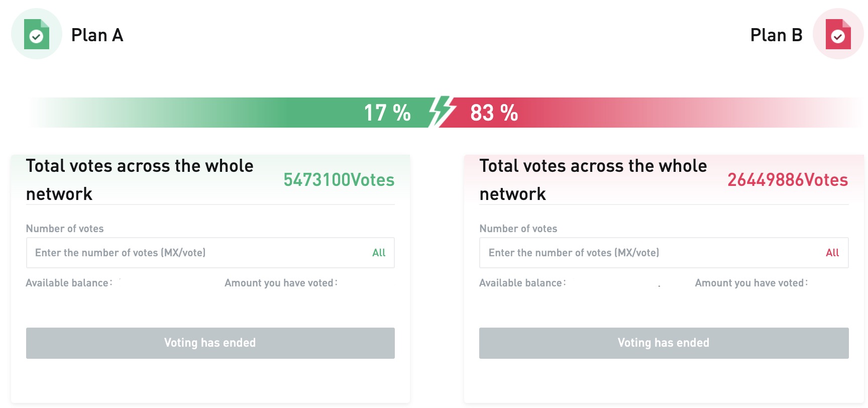Click the green All link in Plan A

coord(379,253)
